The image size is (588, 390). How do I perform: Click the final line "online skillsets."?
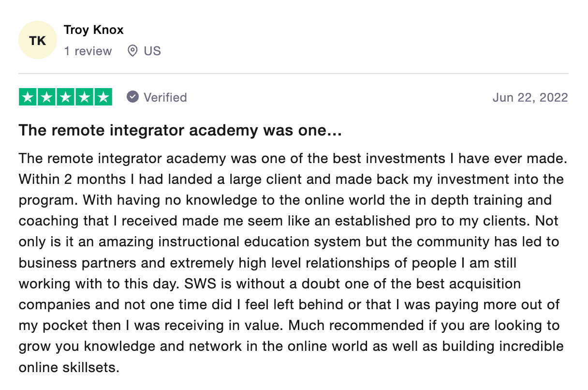coord(69,367)
